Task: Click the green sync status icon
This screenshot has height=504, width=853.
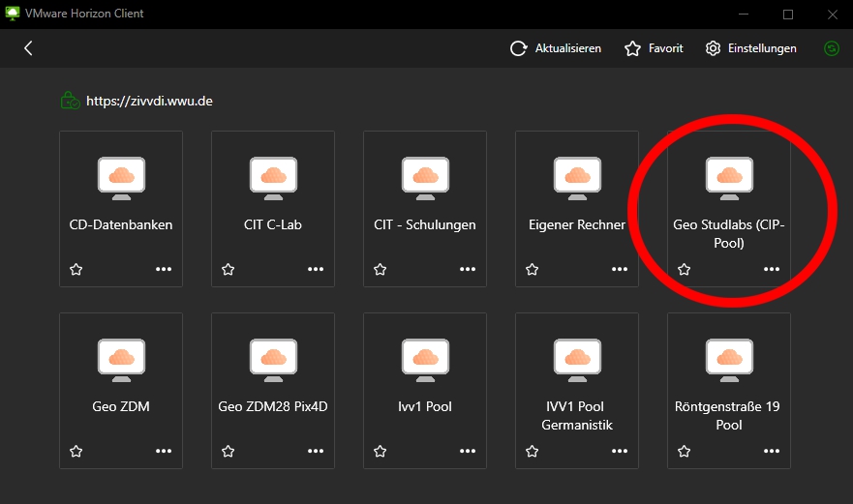Action: tap(832, 48)
